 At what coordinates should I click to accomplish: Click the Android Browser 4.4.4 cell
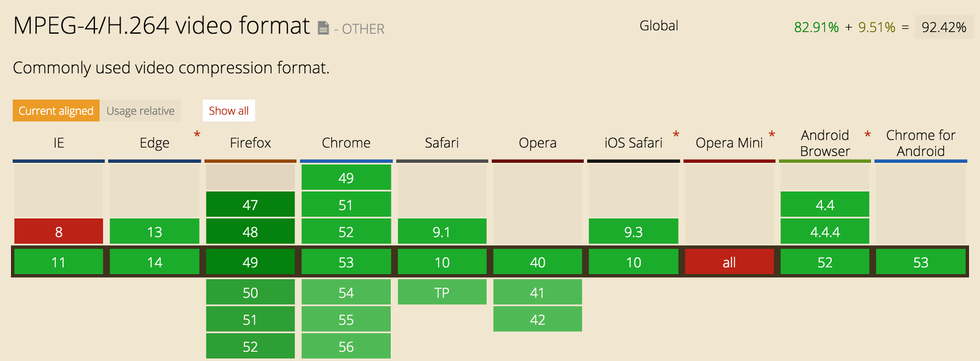coord(824,232)
